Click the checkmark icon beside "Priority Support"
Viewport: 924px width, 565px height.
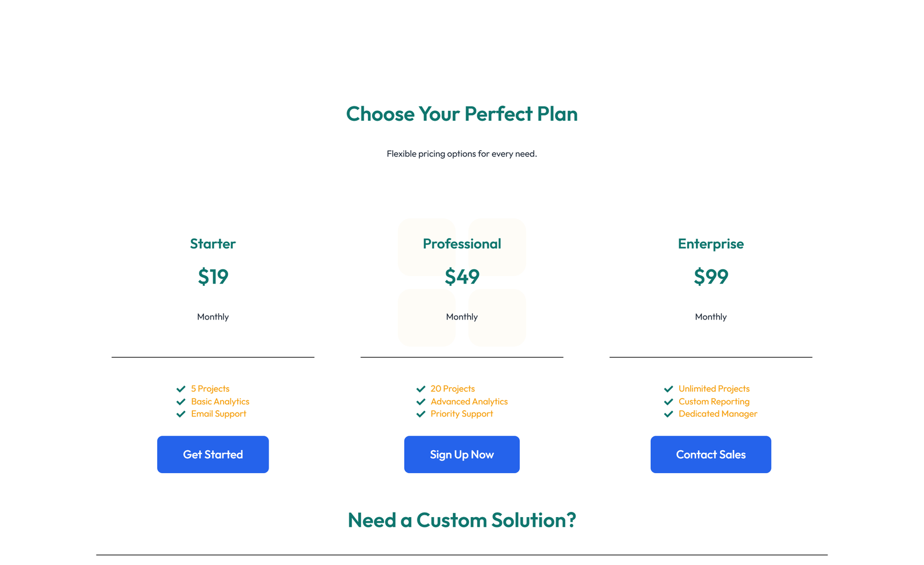420,414
